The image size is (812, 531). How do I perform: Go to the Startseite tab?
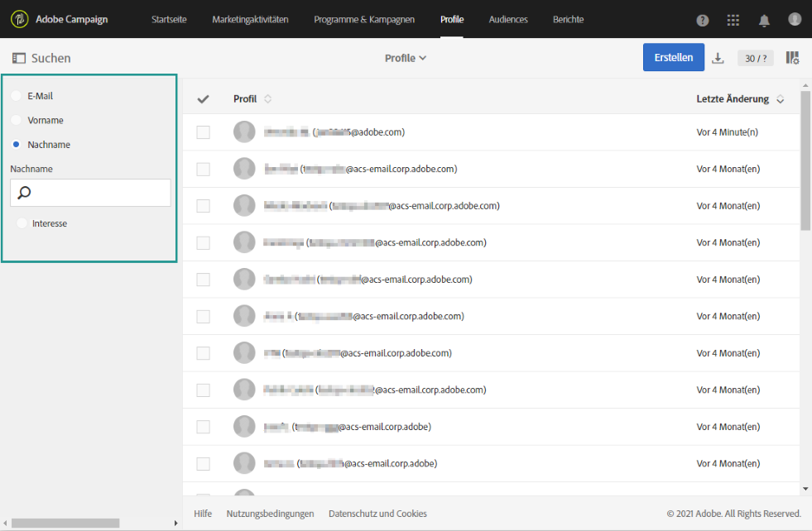169,19
